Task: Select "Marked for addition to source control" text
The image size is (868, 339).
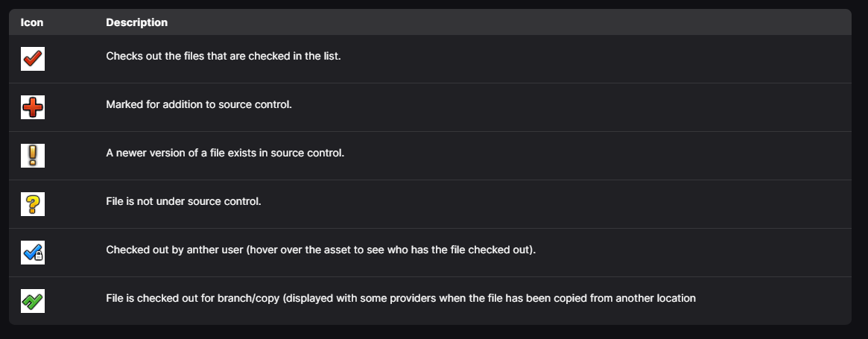Action: point(198,104)
